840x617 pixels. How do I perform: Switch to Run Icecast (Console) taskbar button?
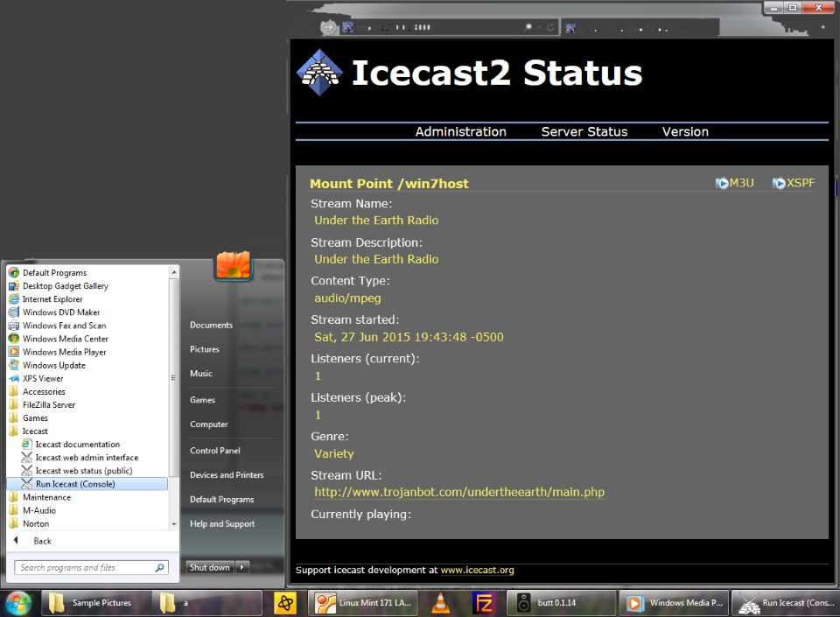coord(786,603)
